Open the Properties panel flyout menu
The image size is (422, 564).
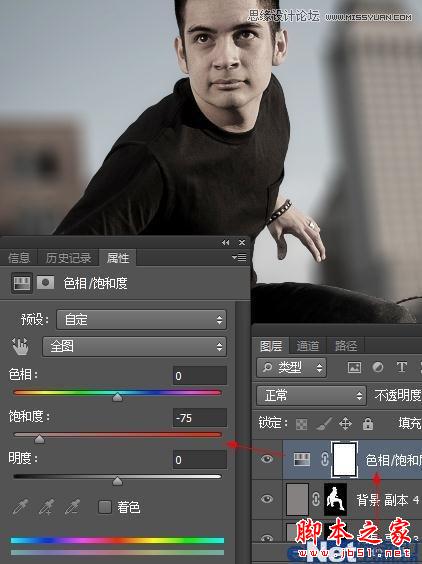(239, 258)
